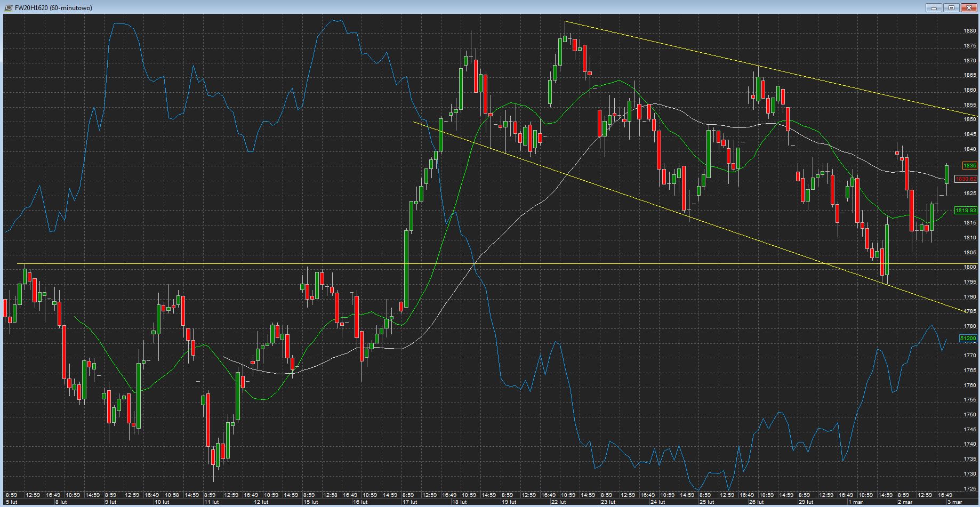Maximize the FW20H1620 chart window
Viewport: 980px width, 507px height.
click(x=951, y=7)
